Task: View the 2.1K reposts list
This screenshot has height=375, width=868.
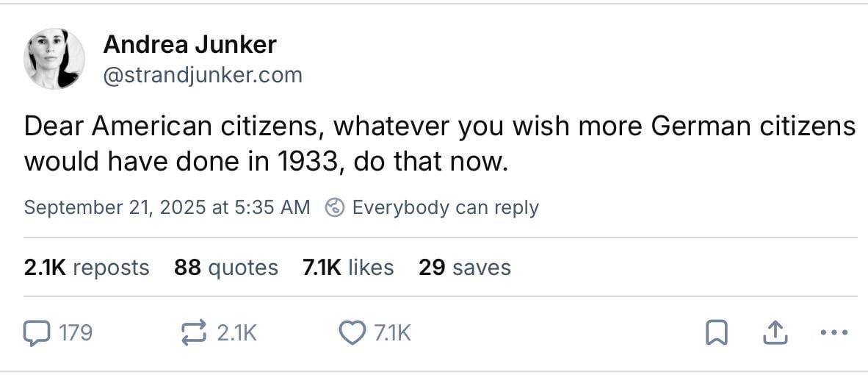Action: coord(87,268)
